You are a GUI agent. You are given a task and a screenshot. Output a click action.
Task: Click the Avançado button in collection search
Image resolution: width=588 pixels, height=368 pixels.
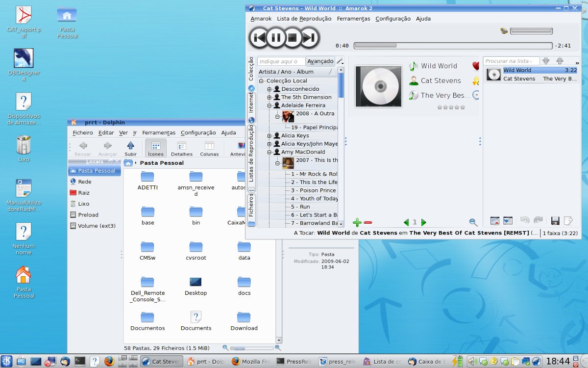point(320,61)
